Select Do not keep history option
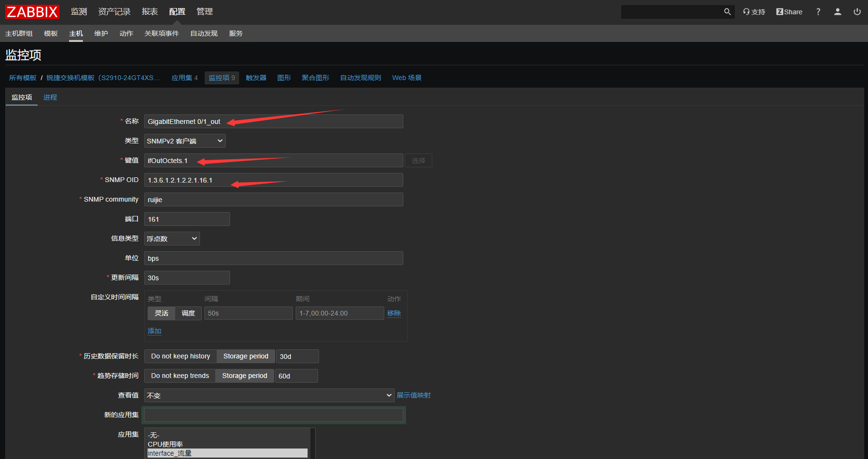This screenshot has height=459, width=868. pyautogui.click(x=180, y=357)
